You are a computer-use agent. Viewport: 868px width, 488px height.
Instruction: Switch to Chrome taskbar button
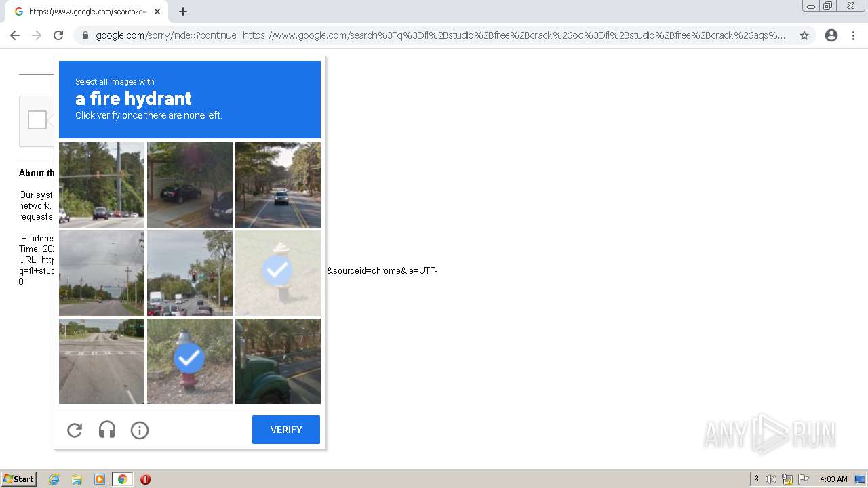click(x=122, y=479)
